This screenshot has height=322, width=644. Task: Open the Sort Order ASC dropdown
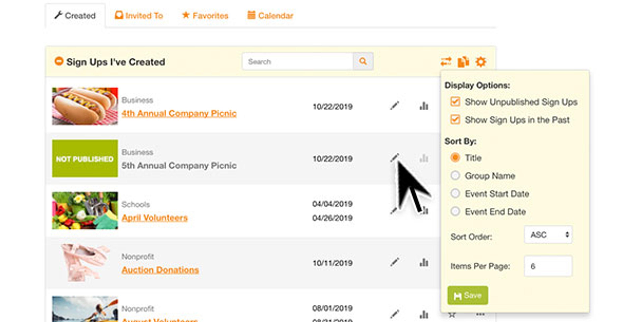548,235
